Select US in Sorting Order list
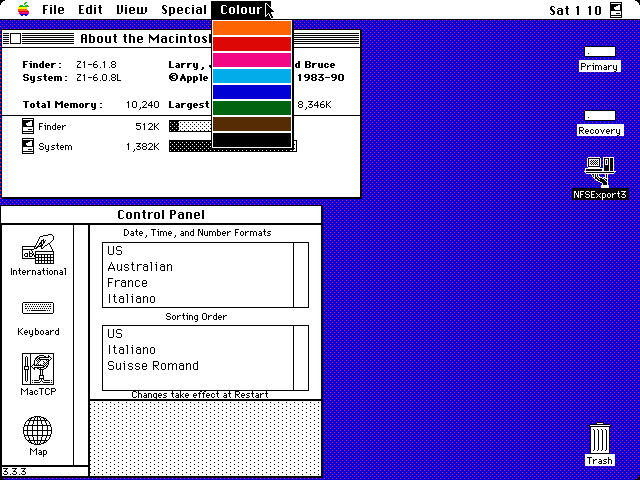The width and height of the screenshot is (640, 480). pos(198,334)
